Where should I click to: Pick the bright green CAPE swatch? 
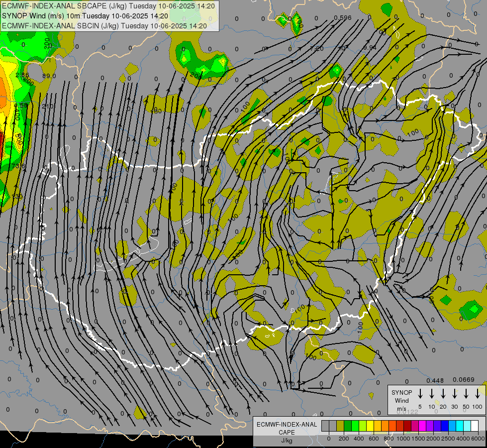pyautogui.click(x=355, y=426)
